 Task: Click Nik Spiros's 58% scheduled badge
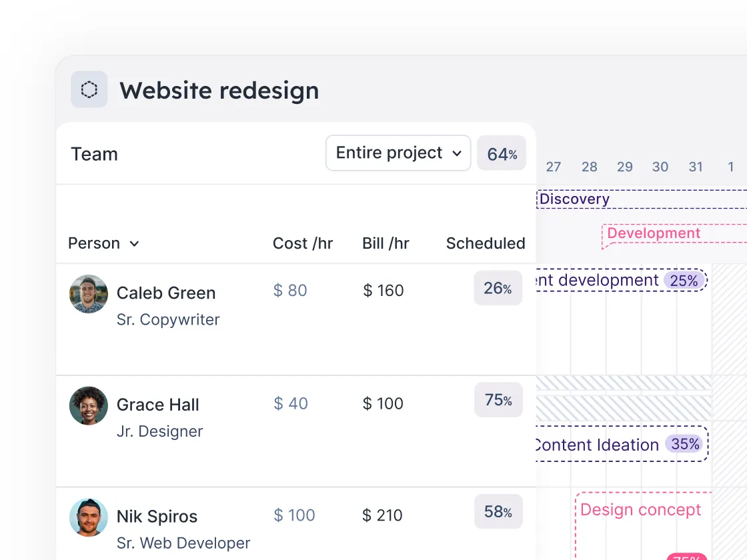(x=498, y=511)
